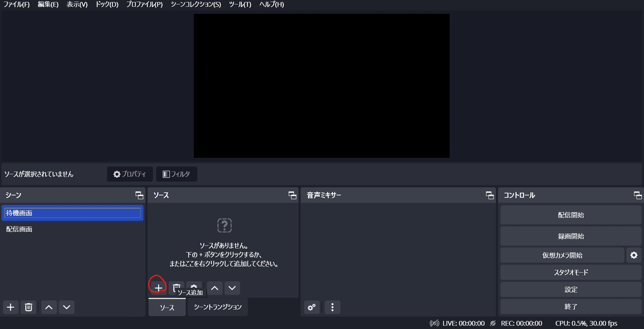The image size is (644, 329).
Task: Move source down with the down arrow
Action: (232, 288)
